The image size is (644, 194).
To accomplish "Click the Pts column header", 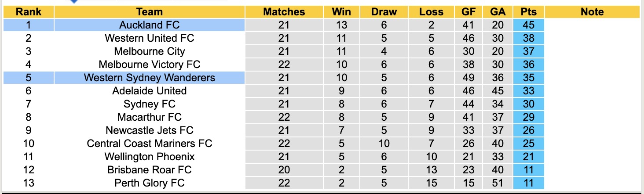I will (x=528, y=12).
